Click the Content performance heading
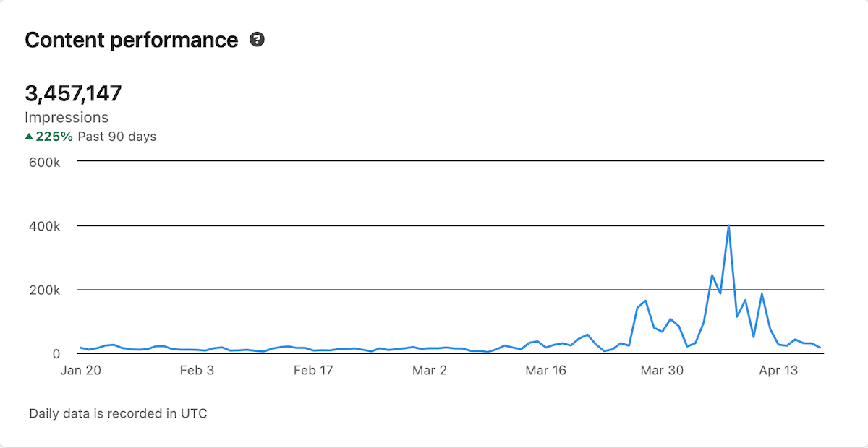This screenshot has height=448, width=868. [131, 40]
